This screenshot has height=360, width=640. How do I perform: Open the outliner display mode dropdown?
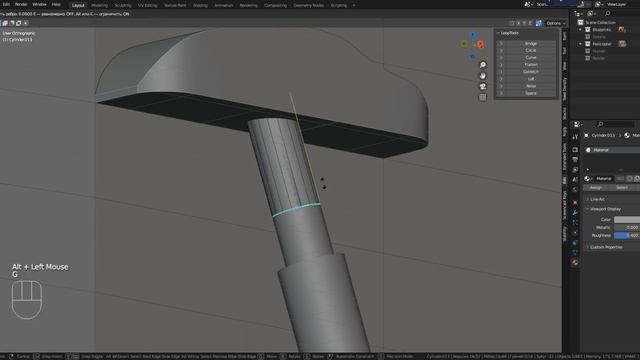(x=579, y=13)
